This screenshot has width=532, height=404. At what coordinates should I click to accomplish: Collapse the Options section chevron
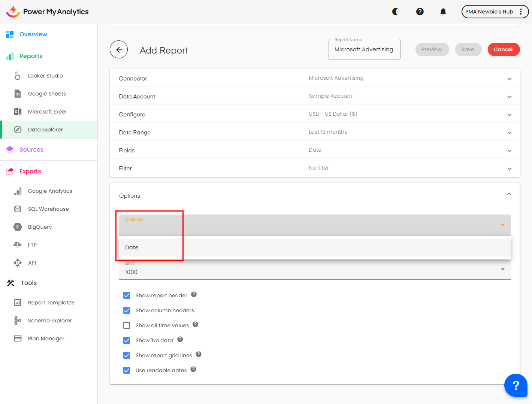tap(509, 194)
